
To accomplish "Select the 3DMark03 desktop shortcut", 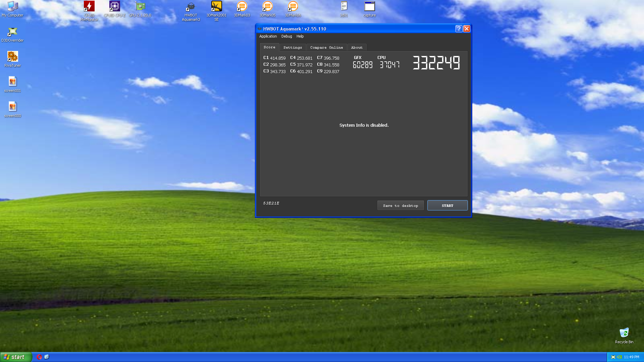I will [x=242, y=9].
